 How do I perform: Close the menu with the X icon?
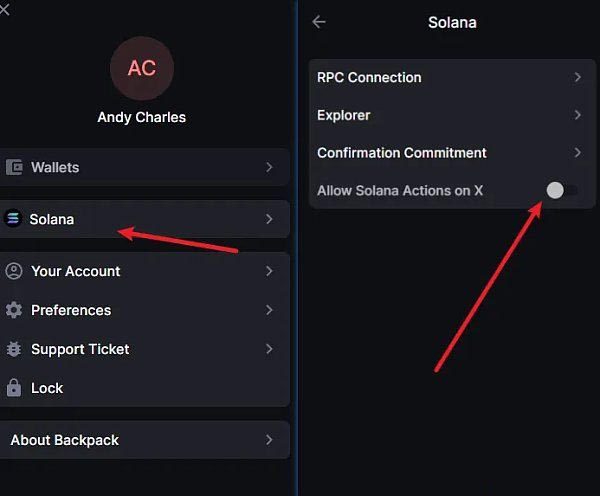[x=5, y=9]
